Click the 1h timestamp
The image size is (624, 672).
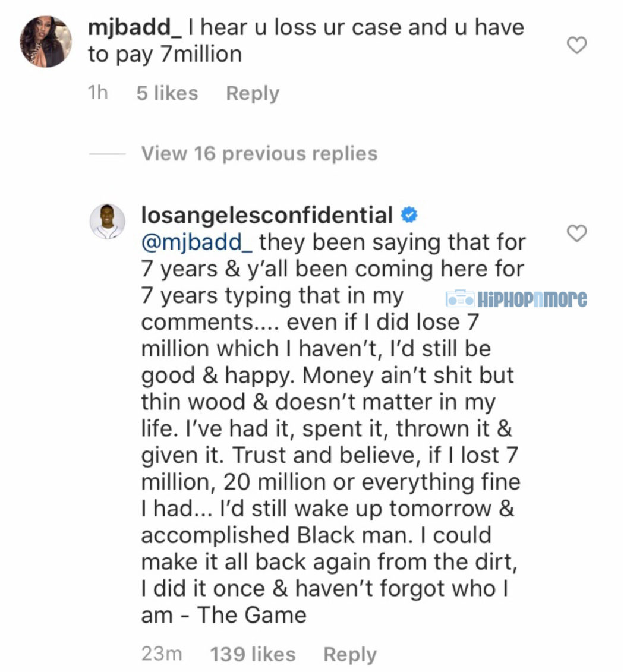coord(97,93)
